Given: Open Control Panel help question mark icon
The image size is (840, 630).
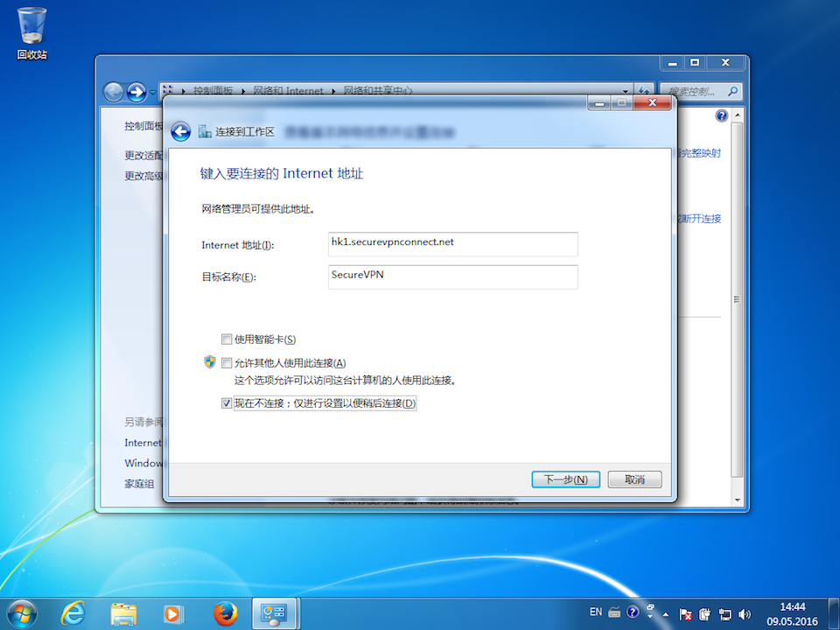Looking at the screenshot, I should (x=722, y=115).
